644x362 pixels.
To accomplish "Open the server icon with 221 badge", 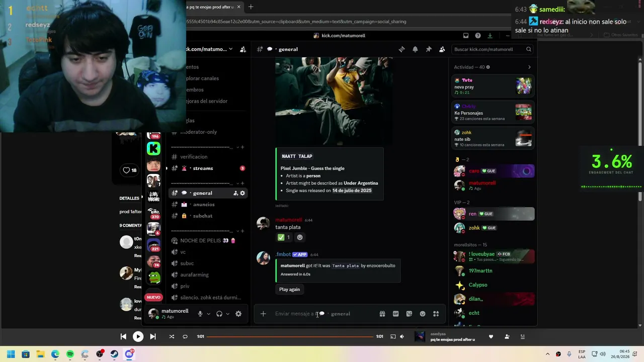I will pyautogui.click(x=153, y=245).
